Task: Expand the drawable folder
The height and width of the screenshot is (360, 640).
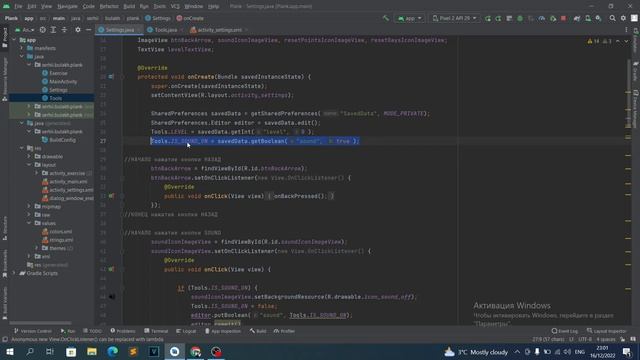Action: tap(29, 156)
